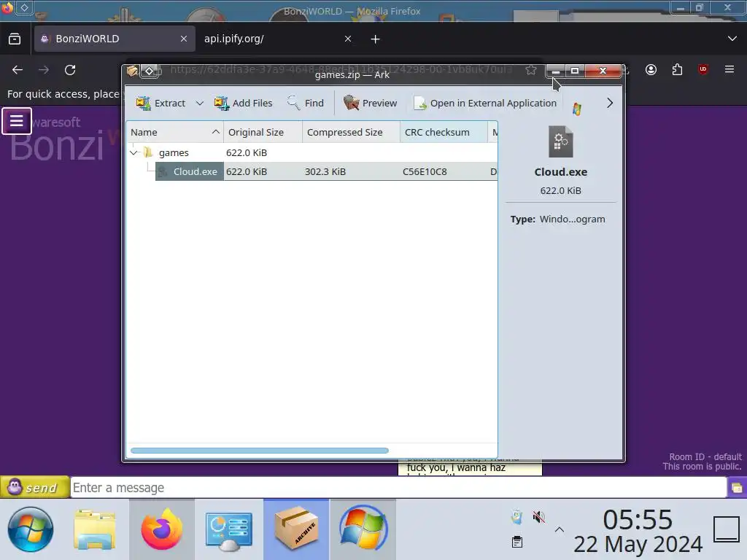Reload the page in Firefox

(x=70, y=70)
